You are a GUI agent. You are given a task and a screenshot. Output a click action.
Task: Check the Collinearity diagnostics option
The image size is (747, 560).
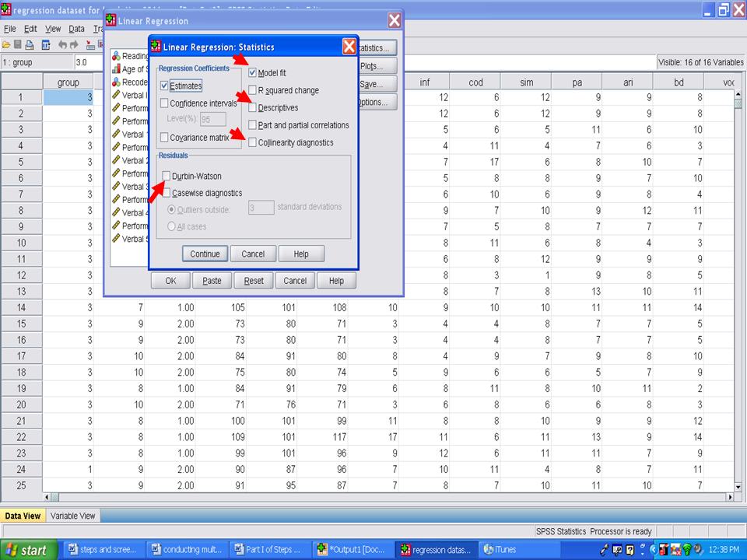(253, 142)
